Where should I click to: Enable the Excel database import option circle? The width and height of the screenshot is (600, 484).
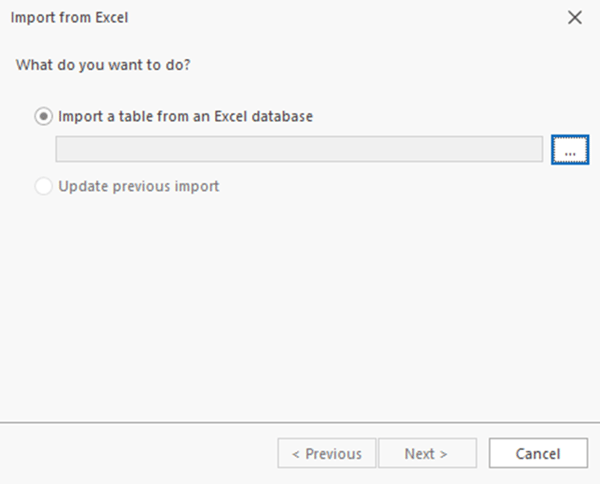point(44,116)
